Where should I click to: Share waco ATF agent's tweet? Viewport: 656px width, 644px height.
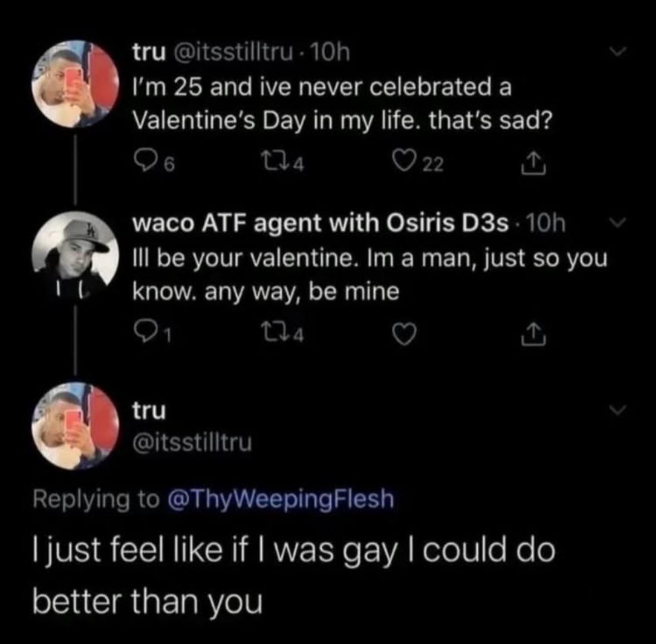[533, 332]
